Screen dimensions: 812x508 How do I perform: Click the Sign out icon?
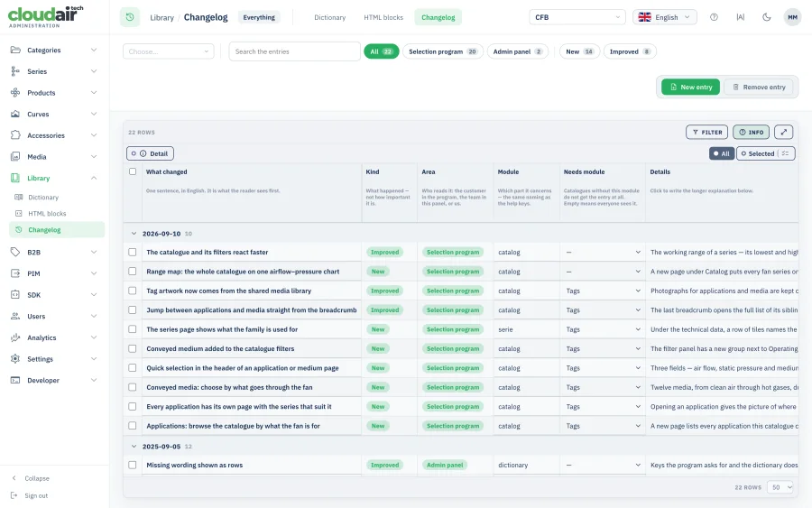pos(14,495)
